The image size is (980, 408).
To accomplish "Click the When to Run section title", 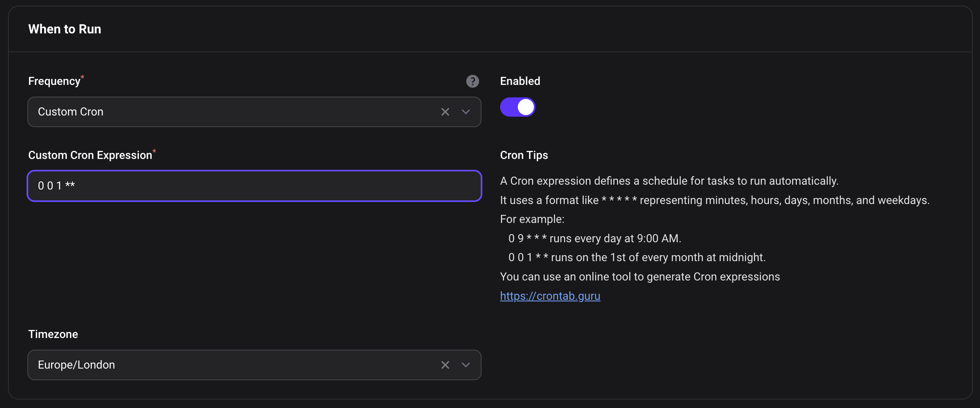I will click(65, 29).
